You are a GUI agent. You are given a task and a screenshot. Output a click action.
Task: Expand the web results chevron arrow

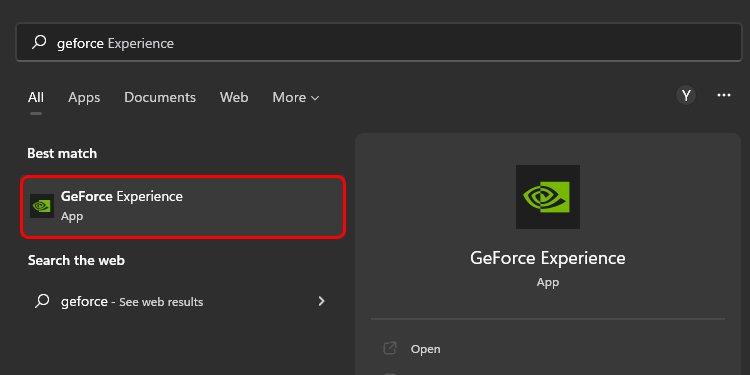point(321,301)
